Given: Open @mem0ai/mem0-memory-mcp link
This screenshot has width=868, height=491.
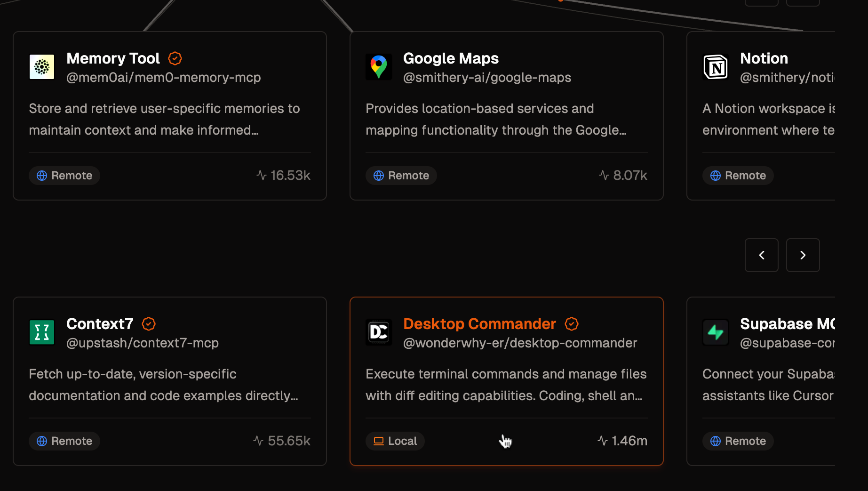Looking at the screenshot, I should (164, 77).
